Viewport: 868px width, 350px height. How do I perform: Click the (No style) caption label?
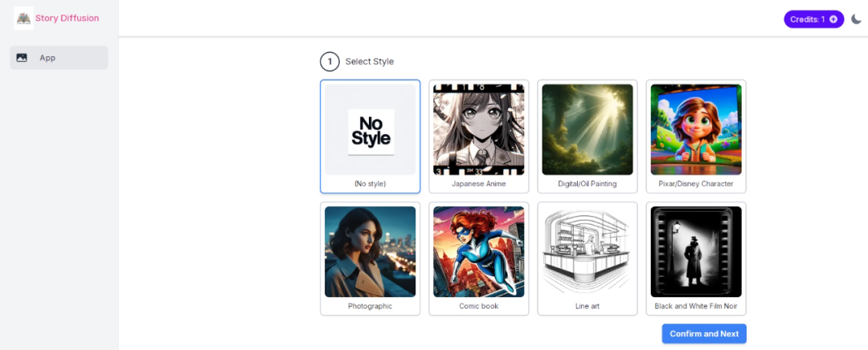tap(371, 184)
